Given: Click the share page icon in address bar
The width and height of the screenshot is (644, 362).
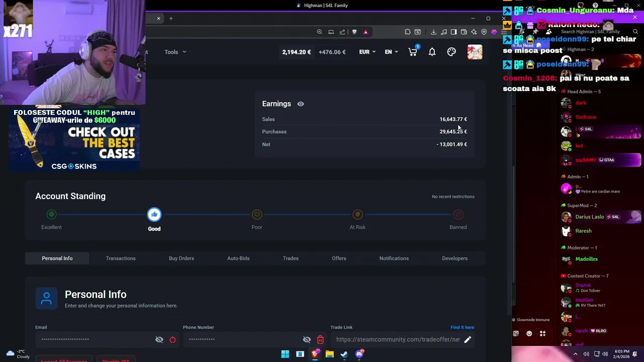Looking at the screenshot, I should 343,32.
